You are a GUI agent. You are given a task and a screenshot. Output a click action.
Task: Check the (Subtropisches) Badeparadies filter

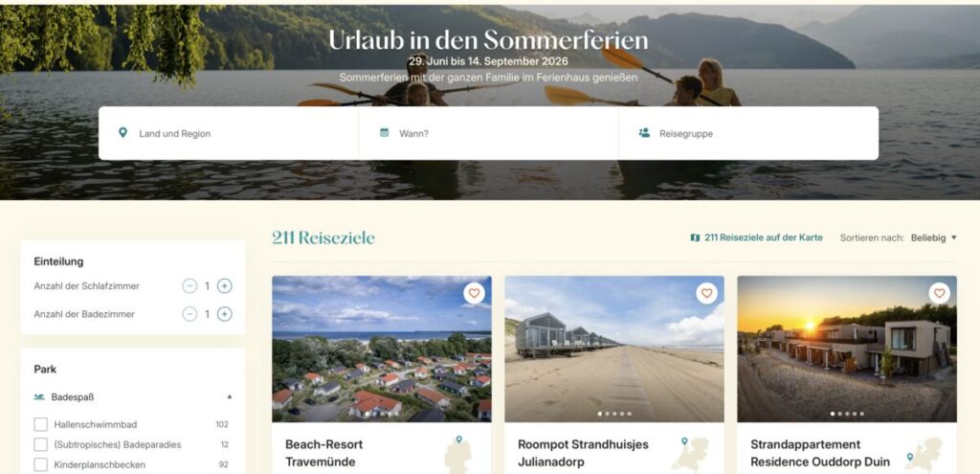pyautogui.click(x=40, y=444)
